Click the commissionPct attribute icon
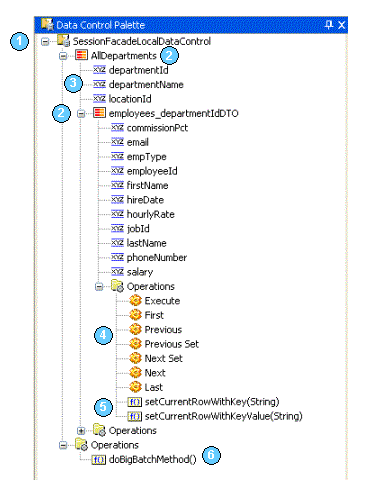 tap(117, 127)
